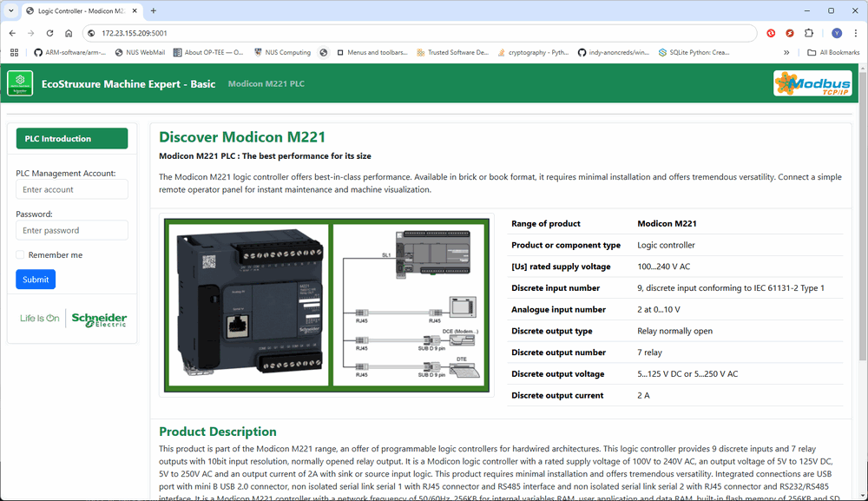Click the M221 PLC product photo
This screenshot has height=501, width=868.
[x=248, y=305]
